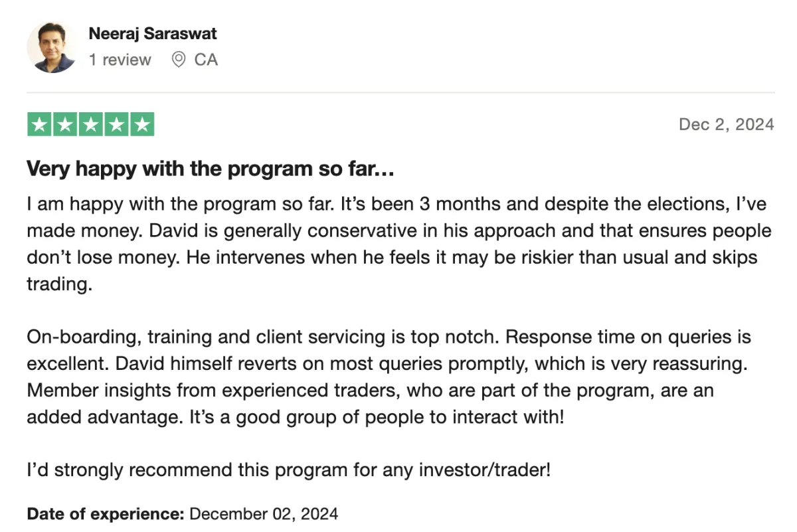Click the reviewer name Neeraj Saraswat
This screenshot has width=797, height=532.
coord(153,33)
